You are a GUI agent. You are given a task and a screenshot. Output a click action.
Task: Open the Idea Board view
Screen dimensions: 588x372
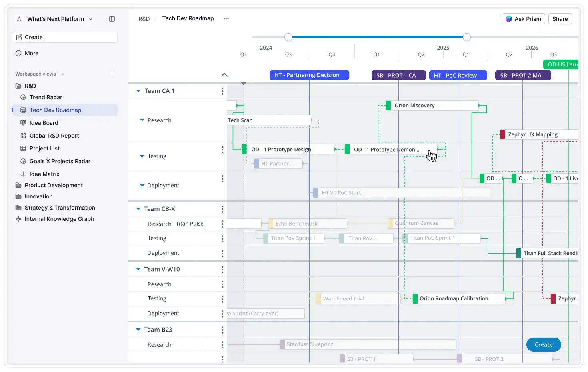point(44,123)
